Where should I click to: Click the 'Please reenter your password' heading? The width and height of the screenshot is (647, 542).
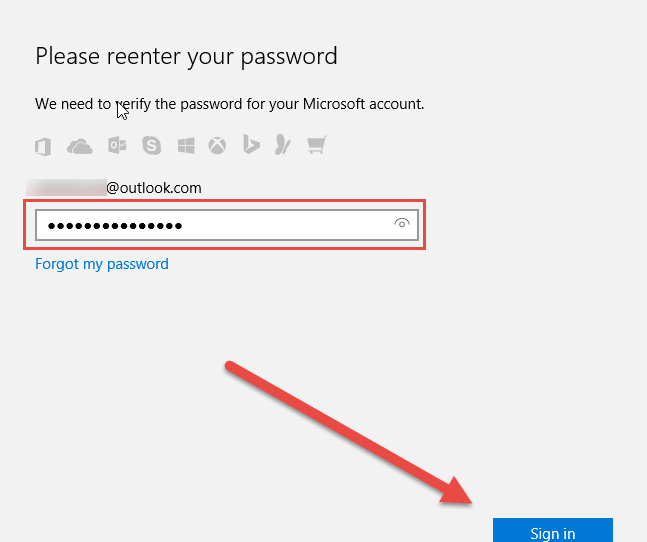coord(187,57)
